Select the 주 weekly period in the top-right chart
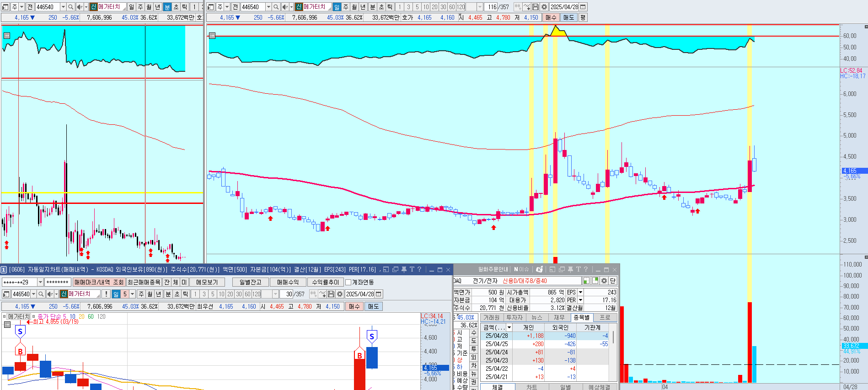 346,7
